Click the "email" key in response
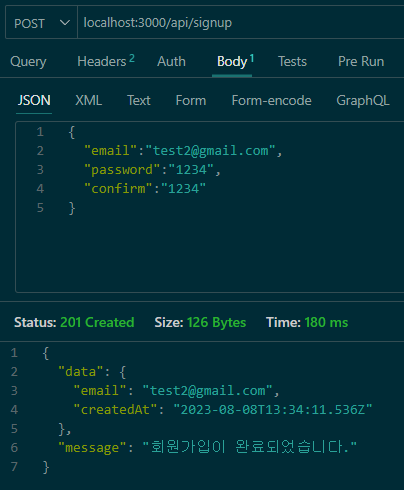Screen dimensions: 404x490 100,391
